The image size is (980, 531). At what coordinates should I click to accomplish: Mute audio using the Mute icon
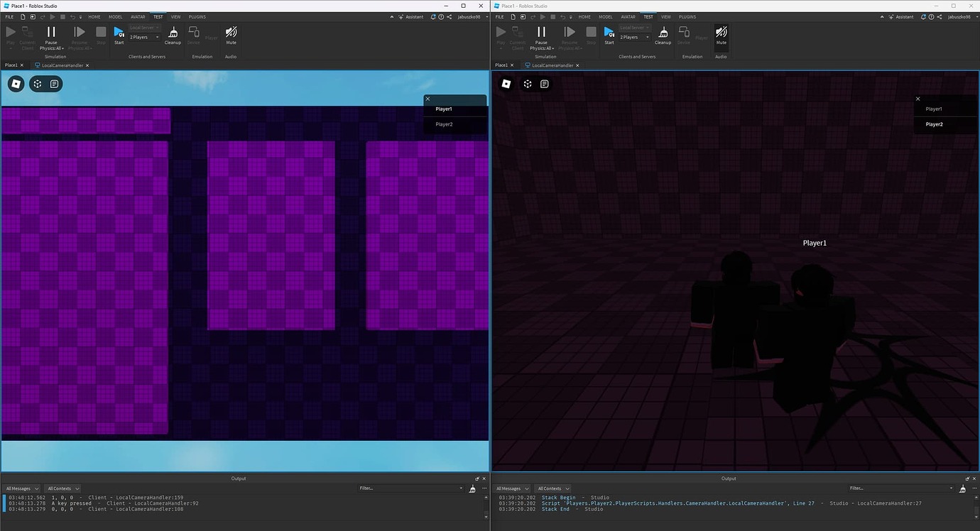[x=230, y=34]
